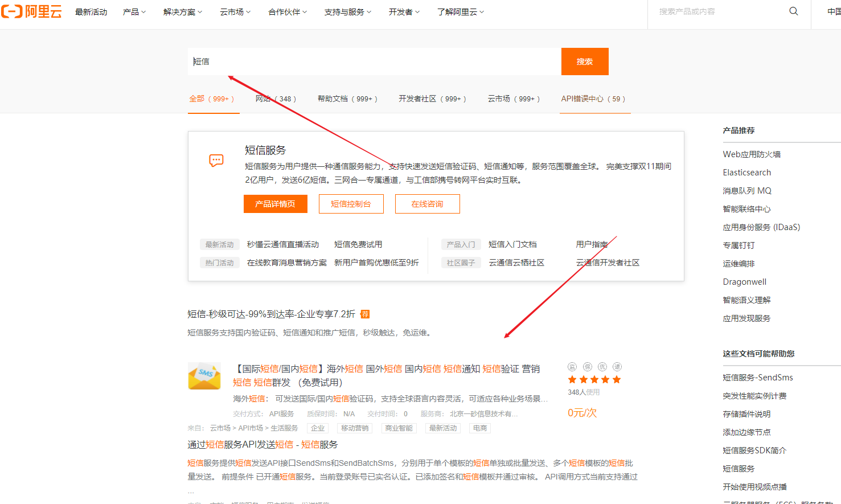Open 运维编排 recommendation
Viewport: 841px width, 504px height.
click(x=739, y=264)
